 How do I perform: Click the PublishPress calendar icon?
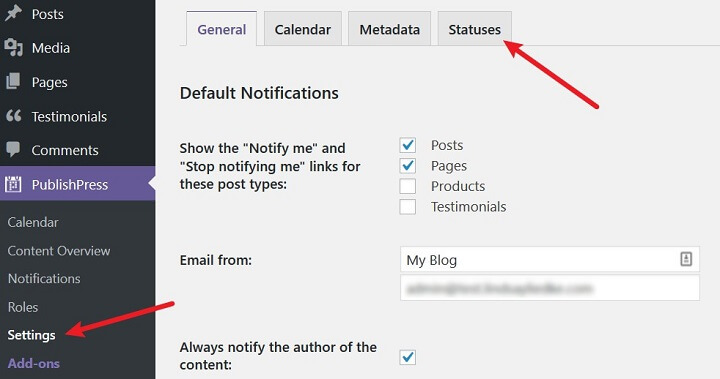(x=13, y=184)
